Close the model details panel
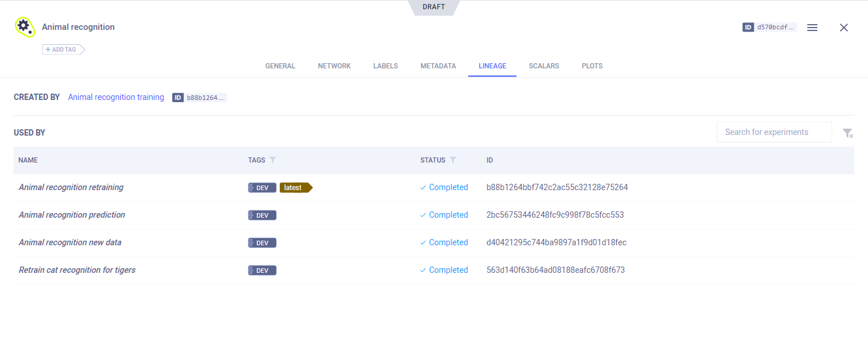 843,28
